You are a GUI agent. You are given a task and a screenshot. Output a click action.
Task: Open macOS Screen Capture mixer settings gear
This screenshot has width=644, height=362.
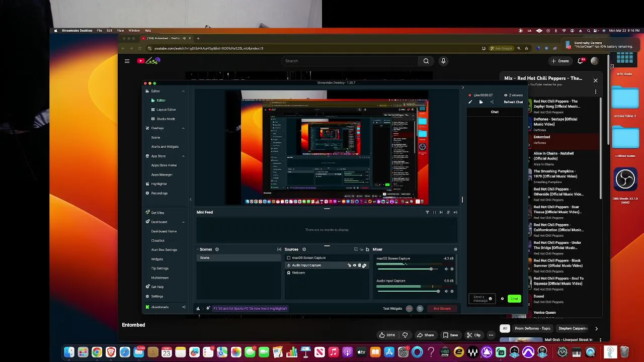pyautogui.click(x=452, y=269)
